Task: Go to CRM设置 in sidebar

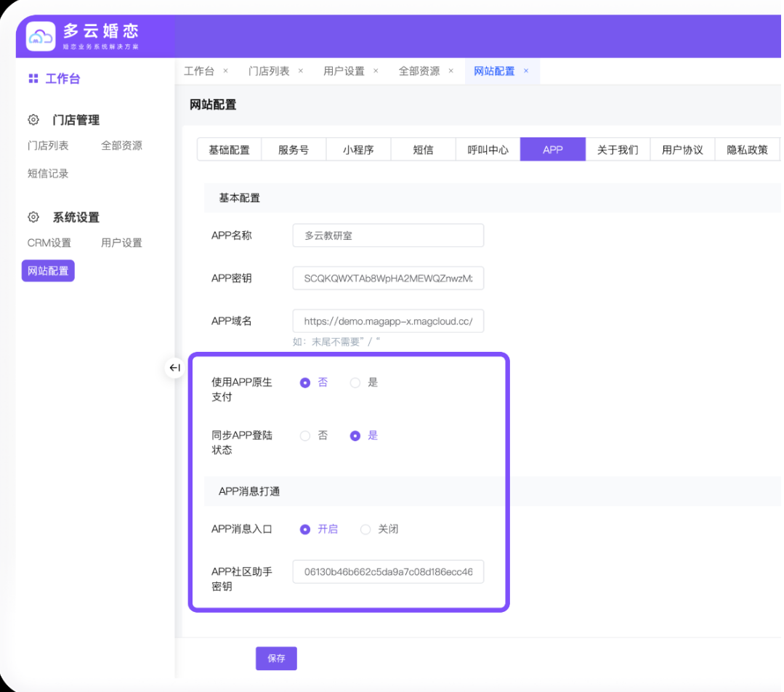Action: coord(49,243)
